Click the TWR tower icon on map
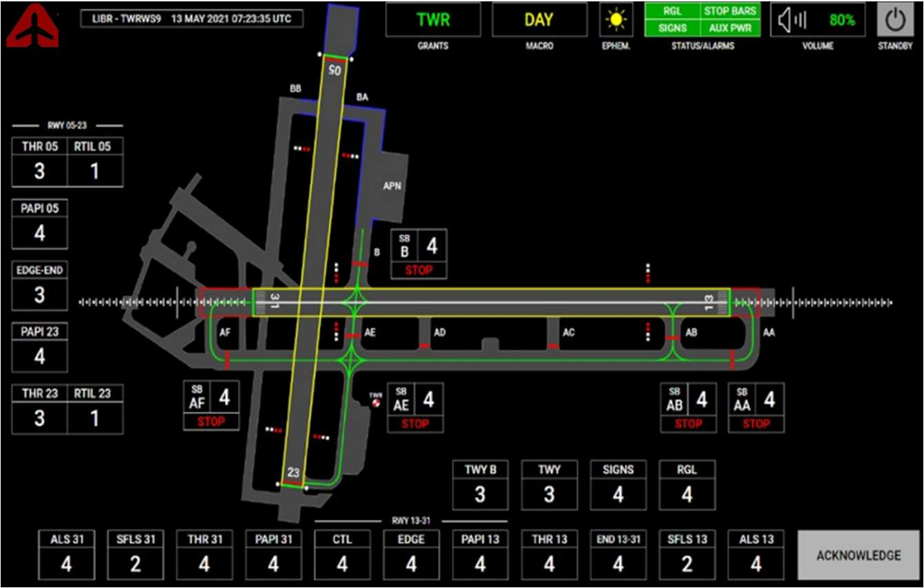 pyautogui.click(x=376, y=399)
